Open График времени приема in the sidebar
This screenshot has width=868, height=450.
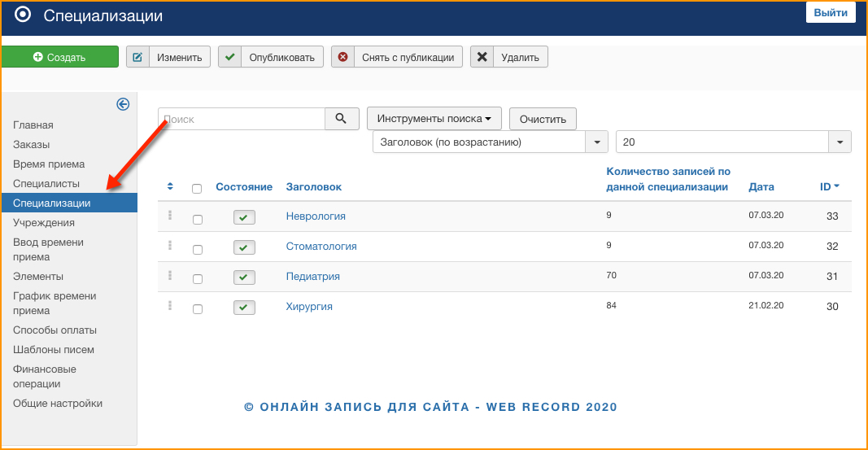click(x=55, y=304)
